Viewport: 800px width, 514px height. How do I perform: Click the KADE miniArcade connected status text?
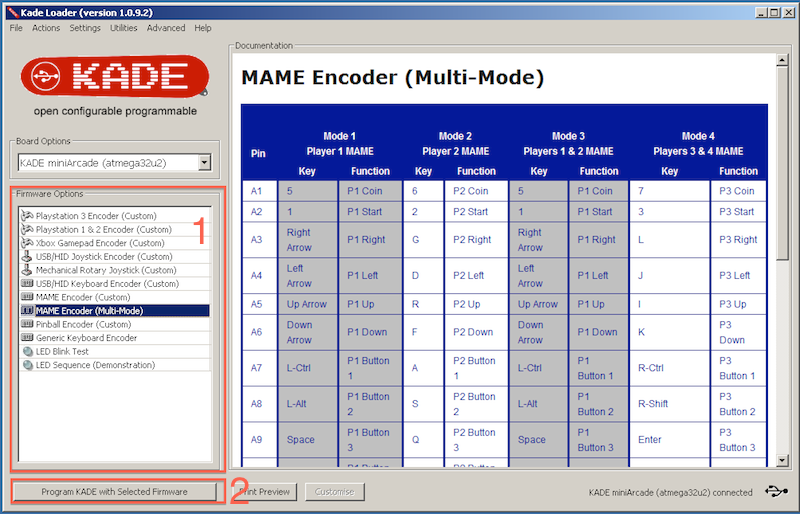670,493
